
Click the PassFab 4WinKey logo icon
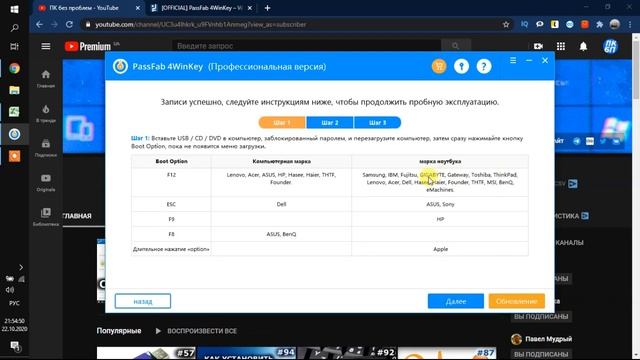click(120, 66)
